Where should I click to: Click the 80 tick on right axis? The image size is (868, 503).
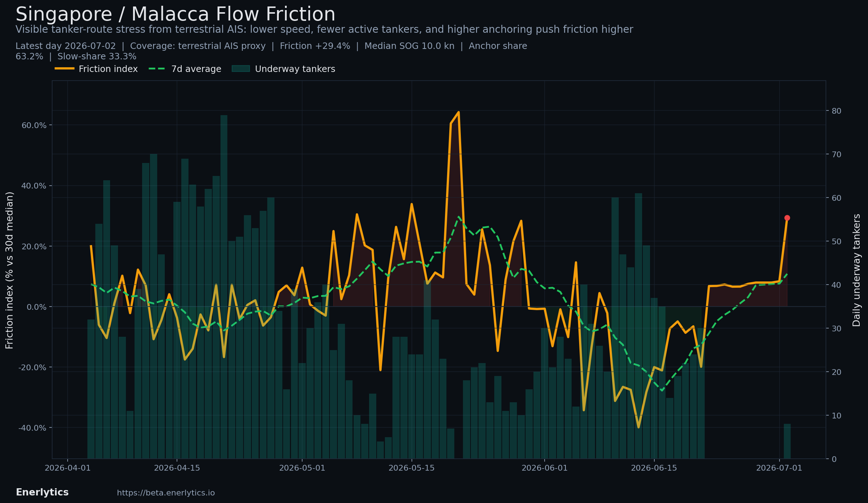pos(837,111)
